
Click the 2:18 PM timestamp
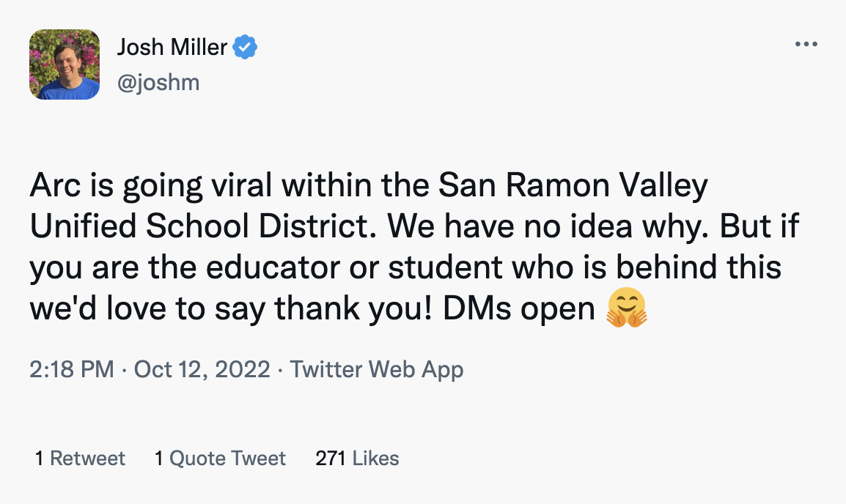(72, 369)
